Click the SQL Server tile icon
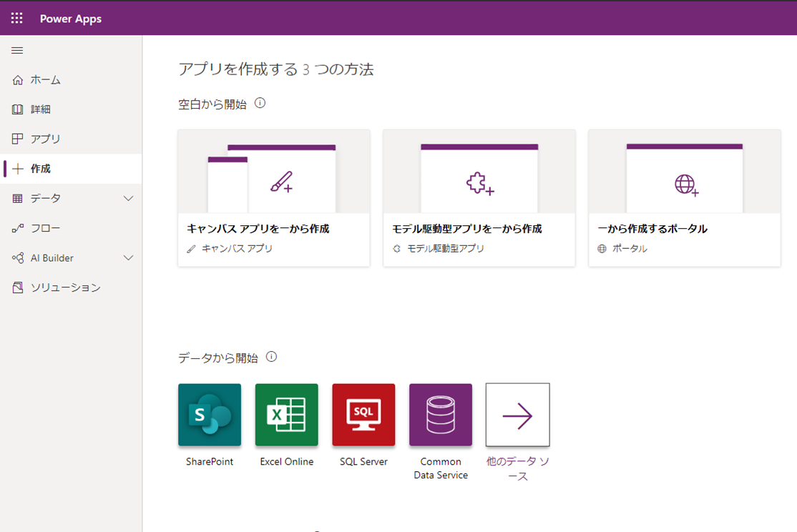 pos(363,415)
